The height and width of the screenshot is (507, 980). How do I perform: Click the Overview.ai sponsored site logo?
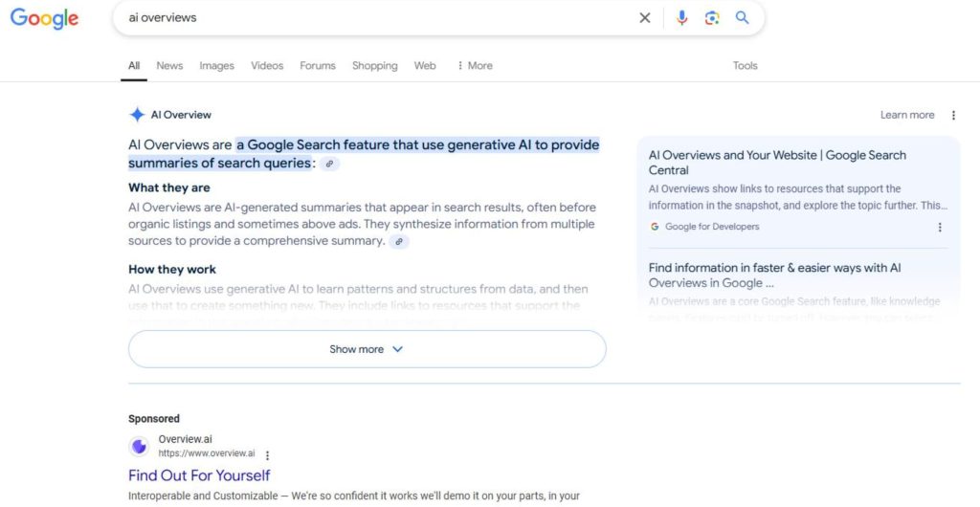click(x=140, y=447)
